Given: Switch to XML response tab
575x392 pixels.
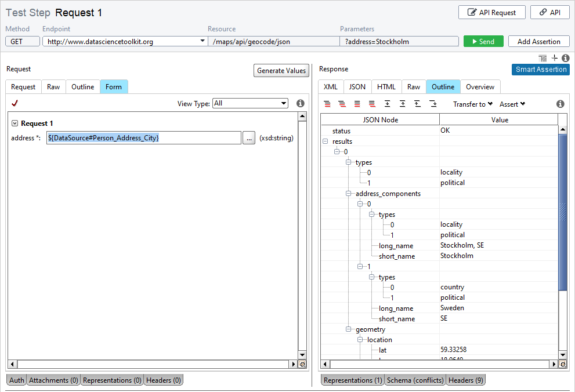Looking at the screenshot, I should point(330,87).
